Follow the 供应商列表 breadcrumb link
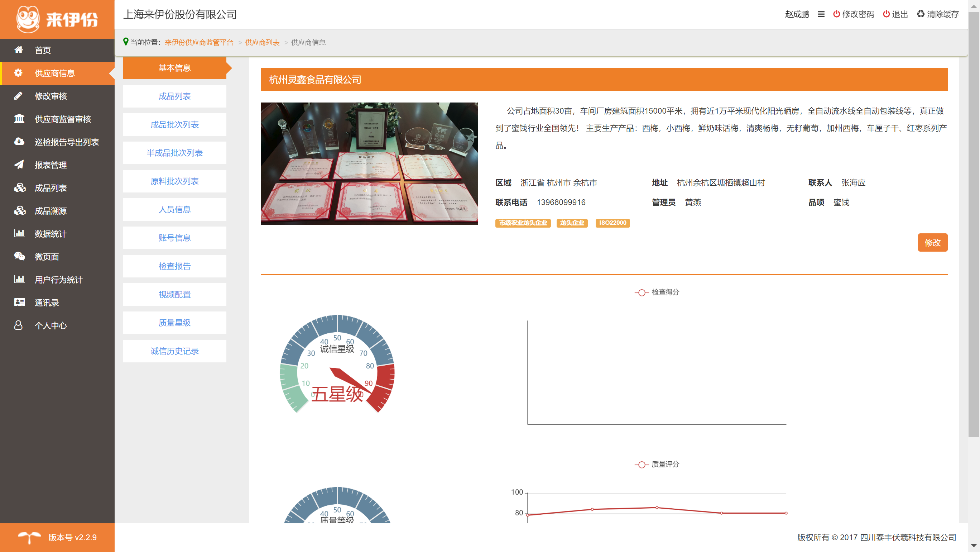Viewport: 980px width, 552px height. (x=262, y=42)
